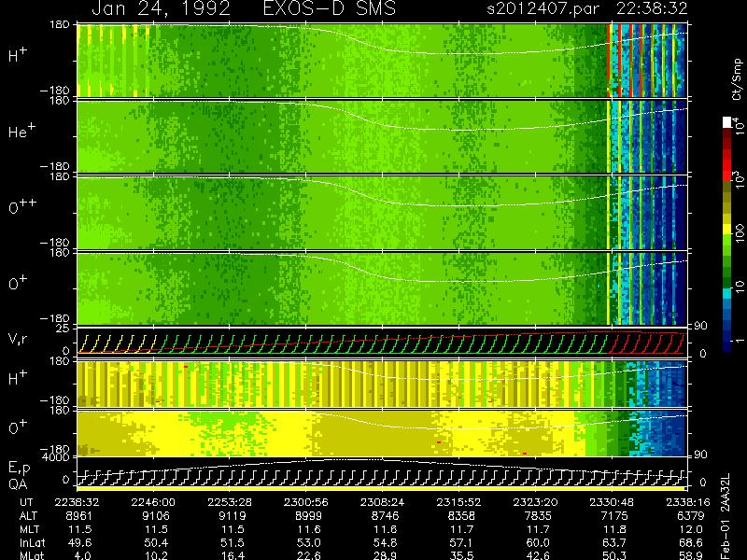Click the 'MLat' row header
This screenshot has width=747, height=560.
(x=33, y=555)
